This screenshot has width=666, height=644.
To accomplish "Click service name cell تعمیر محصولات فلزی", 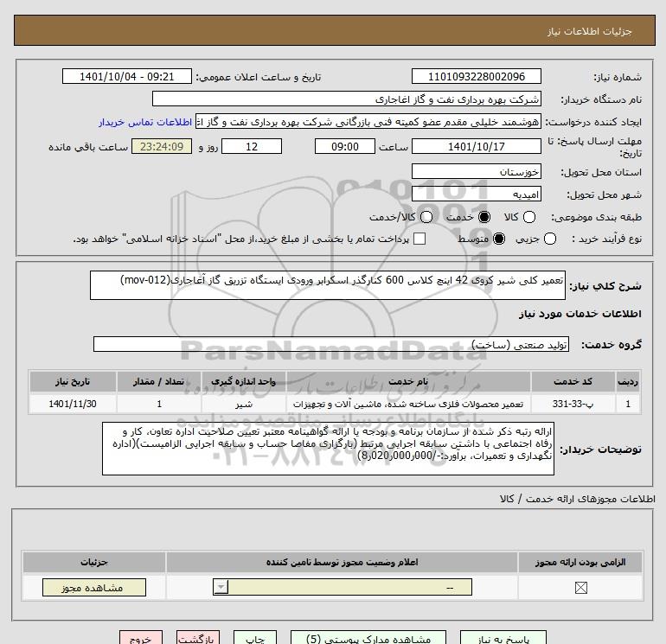I will point(408,404).
